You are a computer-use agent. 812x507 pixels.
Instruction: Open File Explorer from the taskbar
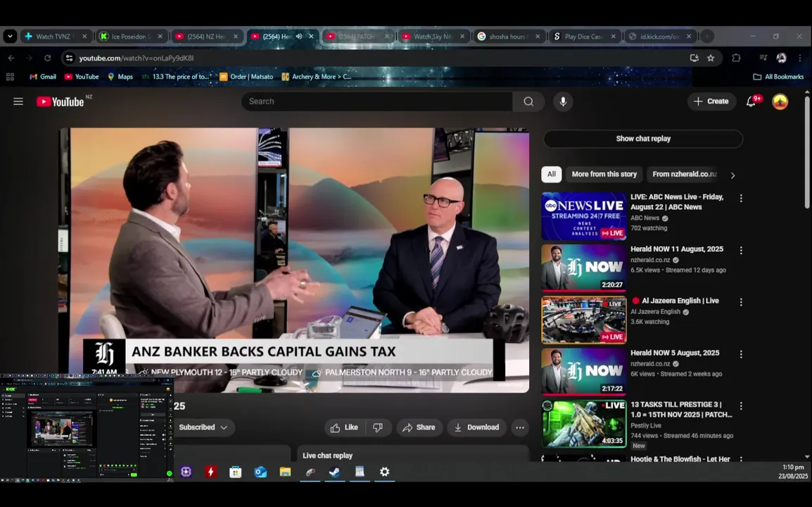pyautogui.click(x=286, y=472)
